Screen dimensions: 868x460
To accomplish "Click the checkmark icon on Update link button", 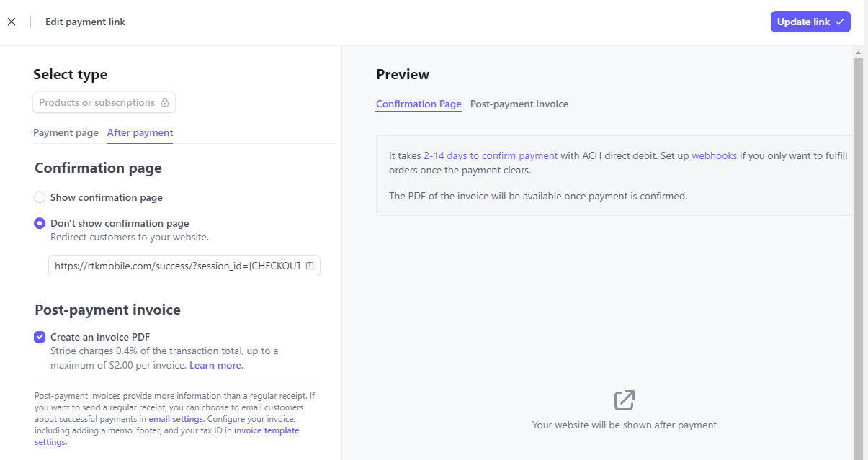I will tap(838, 22).
